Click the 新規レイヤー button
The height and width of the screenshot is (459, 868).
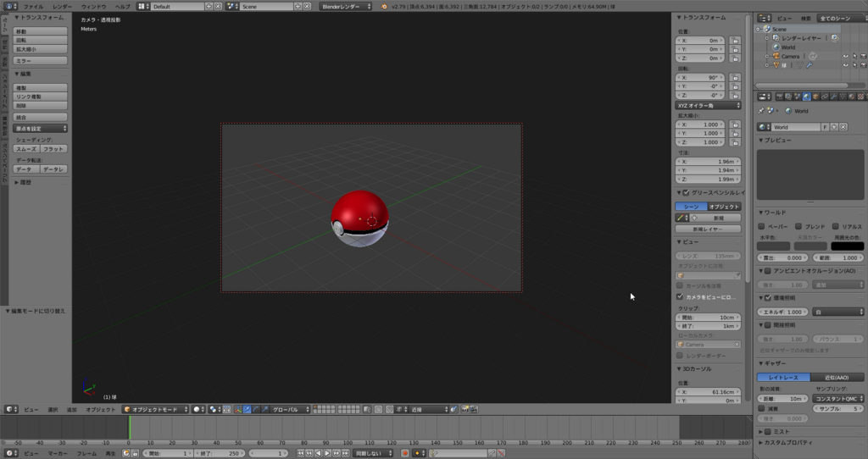(708, 229)
